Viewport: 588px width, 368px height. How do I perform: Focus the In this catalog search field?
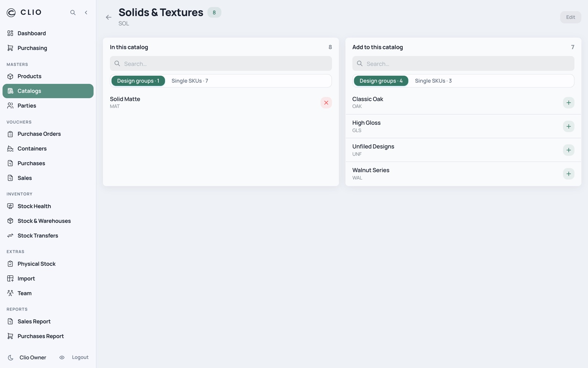pyautogui.click(x=221, y=64)
